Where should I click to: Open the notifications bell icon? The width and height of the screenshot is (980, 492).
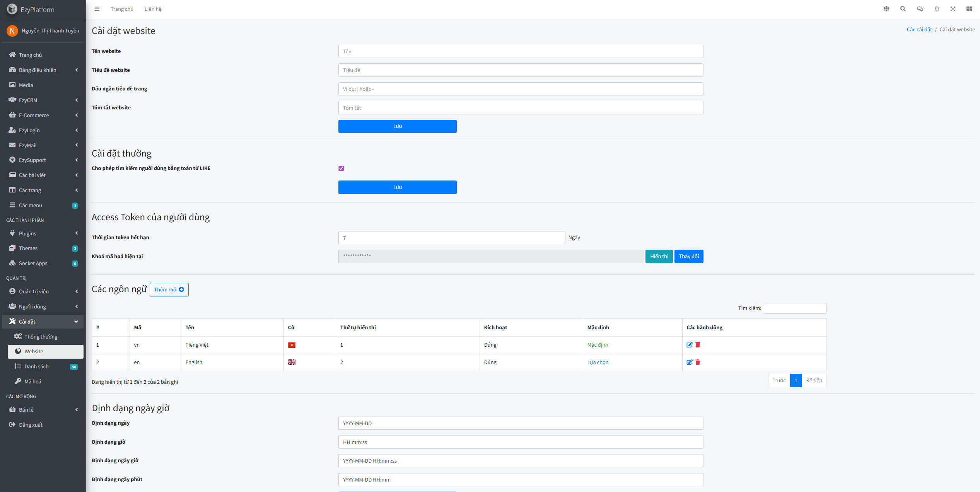tap(937, 9)
